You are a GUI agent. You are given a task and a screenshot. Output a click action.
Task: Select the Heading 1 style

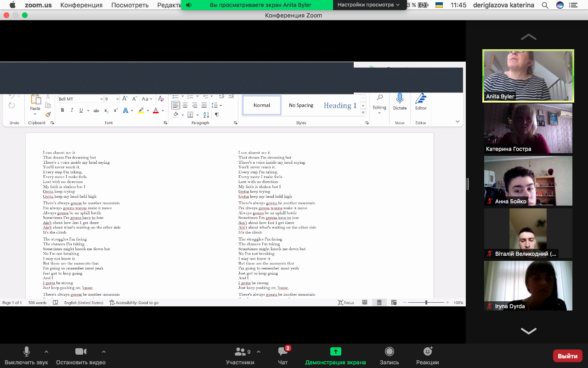click(x=340, y=105)
